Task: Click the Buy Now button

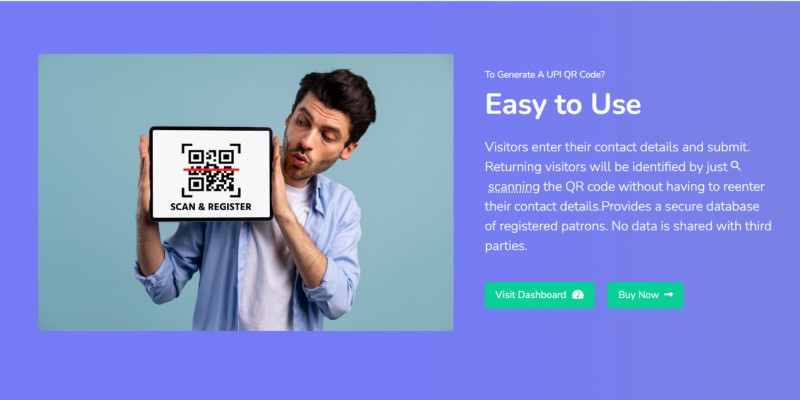Action: [645, 295]
